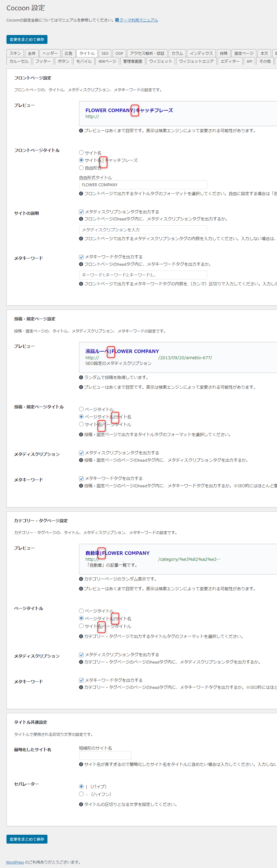
Task: Open the ウィジェットエリア tab
Action: [x=196, y=61]
